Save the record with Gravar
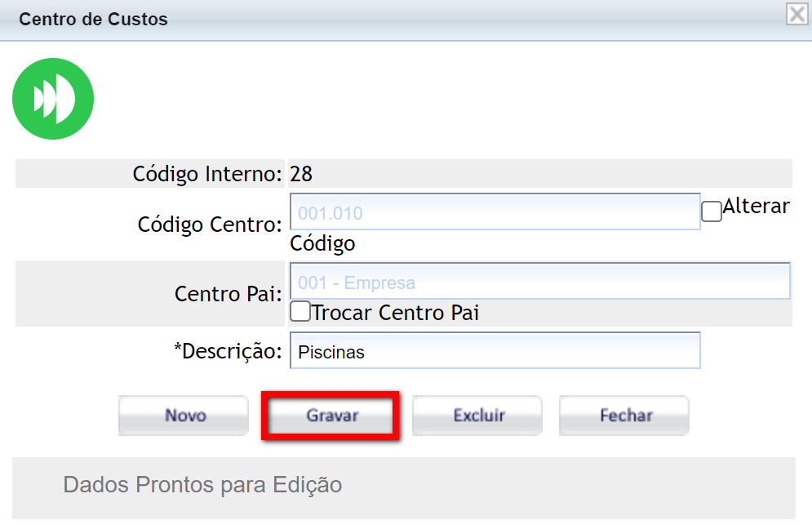Viewport: 812px width, 525px height. click(331, 416)
